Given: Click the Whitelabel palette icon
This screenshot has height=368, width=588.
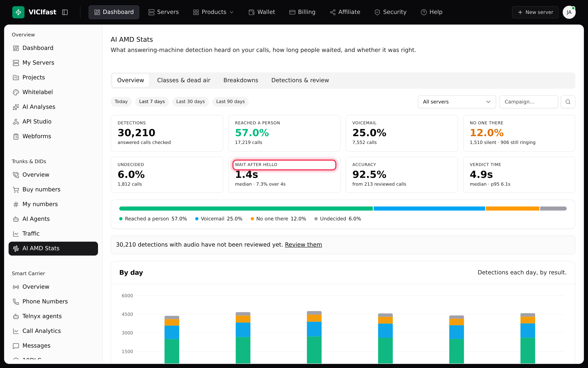Looking at the screenshot, I should 16,92.
